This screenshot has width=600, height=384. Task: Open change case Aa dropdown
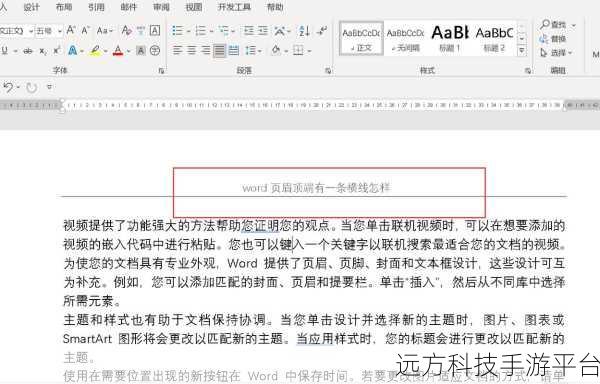point(105,31)
